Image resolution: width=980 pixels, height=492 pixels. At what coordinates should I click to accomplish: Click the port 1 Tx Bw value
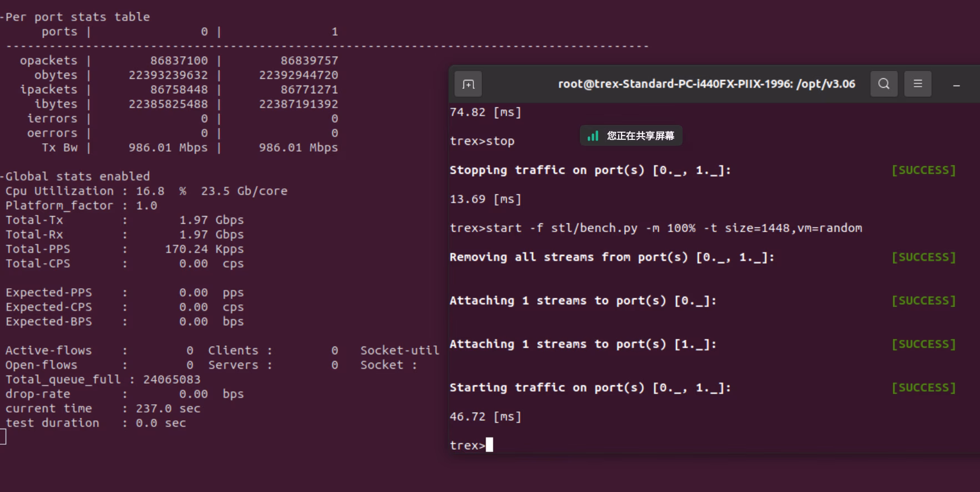(x=298, y=148)
